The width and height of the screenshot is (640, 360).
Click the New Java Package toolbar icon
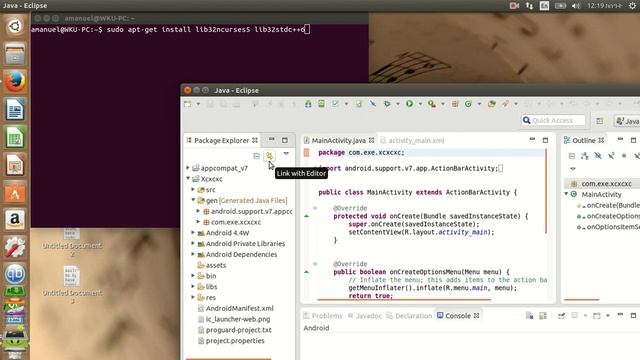(455, 104)
